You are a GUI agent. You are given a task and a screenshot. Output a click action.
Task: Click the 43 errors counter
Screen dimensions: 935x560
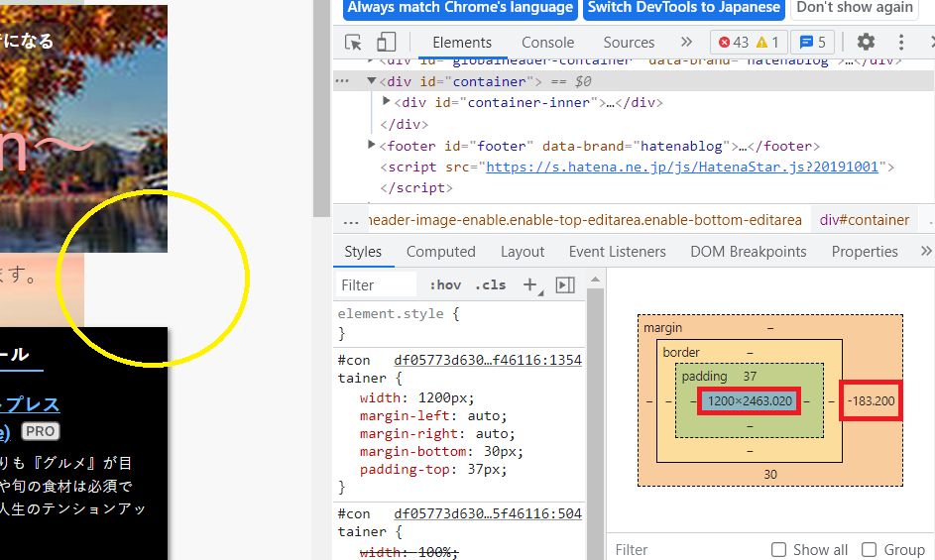tap(734, 43)
